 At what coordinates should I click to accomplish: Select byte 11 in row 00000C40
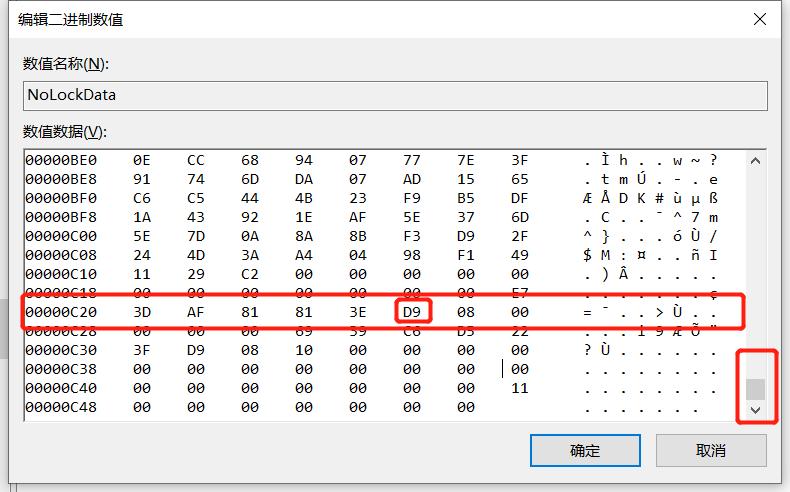coord(519,388)
